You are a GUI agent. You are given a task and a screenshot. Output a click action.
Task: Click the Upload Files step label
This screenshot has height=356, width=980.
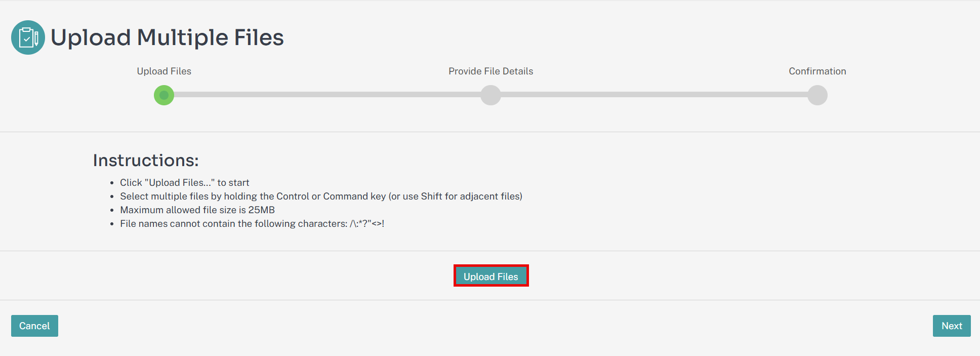pyautogui.click(x=164, y=71)
